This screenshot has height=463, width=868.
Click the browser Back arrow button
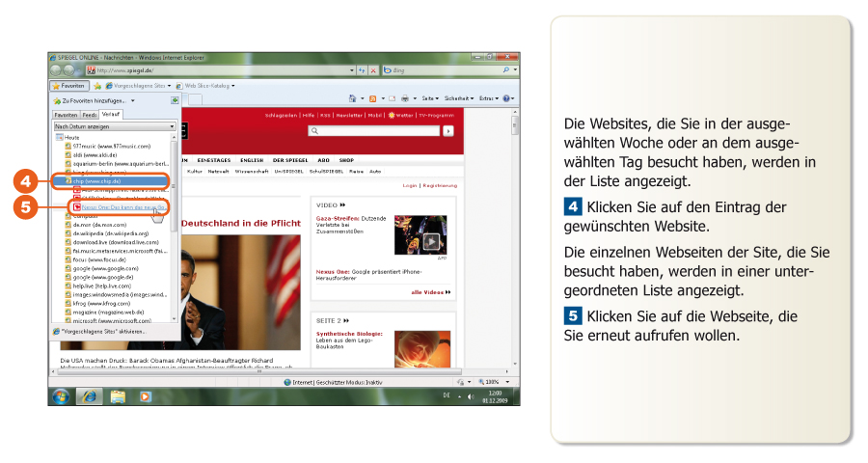coord(57,70)
